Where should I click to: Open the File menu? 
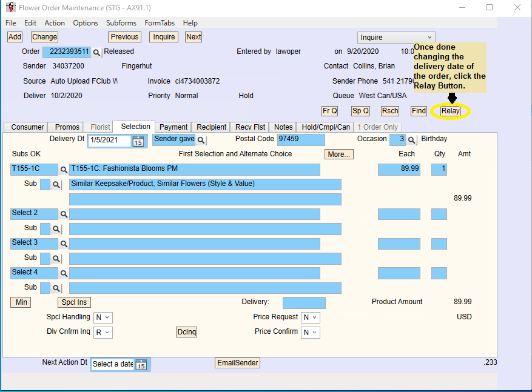point(10,23)
